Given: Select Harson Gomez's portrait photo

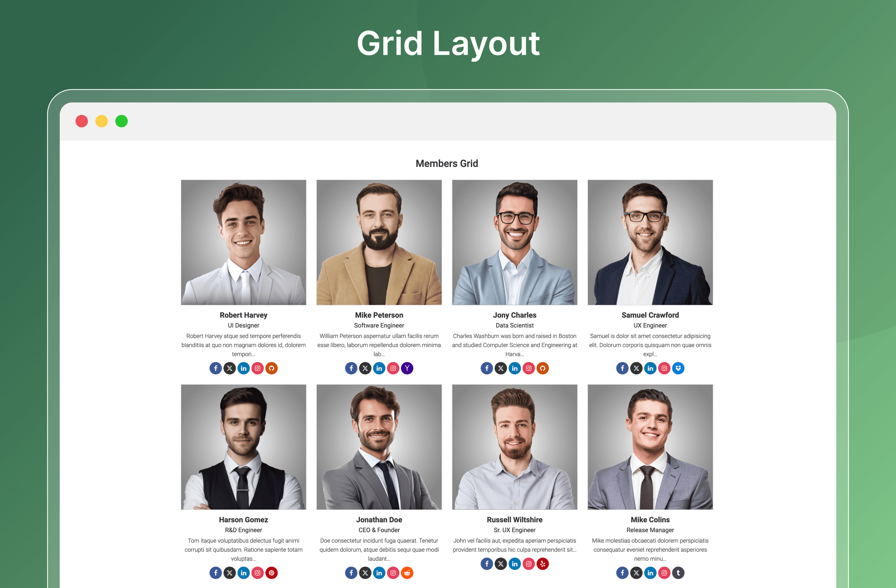Looking at the screenshot, I should tap(244, 447).
